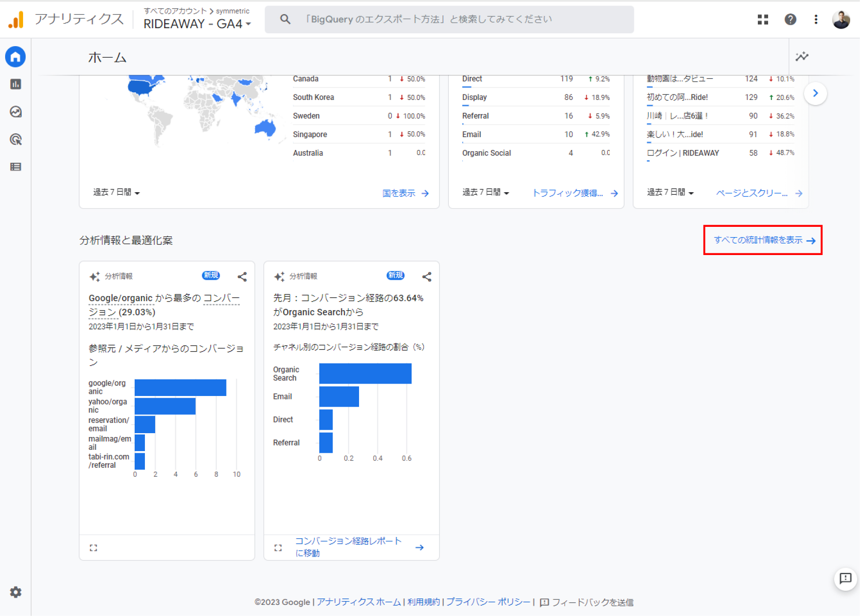Open the Insights sparkline icon
Viewport: 860px width, 616px height.
pos(802,56)
